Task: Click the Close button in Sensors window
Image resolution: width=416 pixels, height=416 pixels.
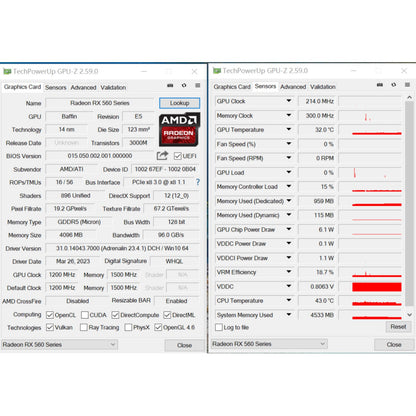Action: point(394,344)
